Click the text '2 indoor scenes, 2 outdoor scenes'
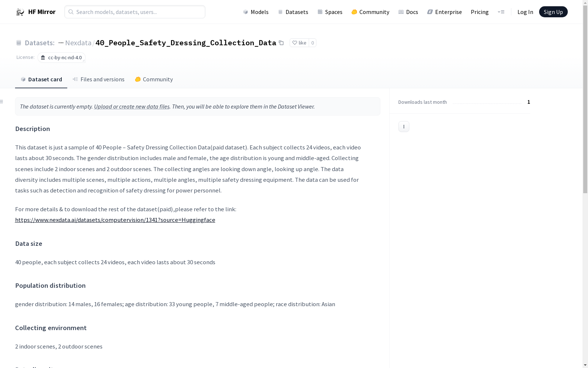588x368 pixels. [59, 346]
